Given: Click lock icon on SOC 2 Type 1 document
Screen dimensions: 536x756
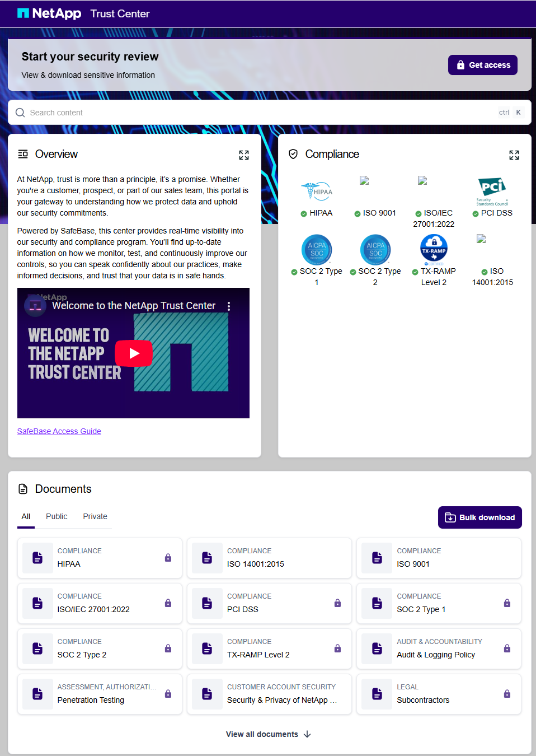Looking at the screenshot, I should [507, 603].
